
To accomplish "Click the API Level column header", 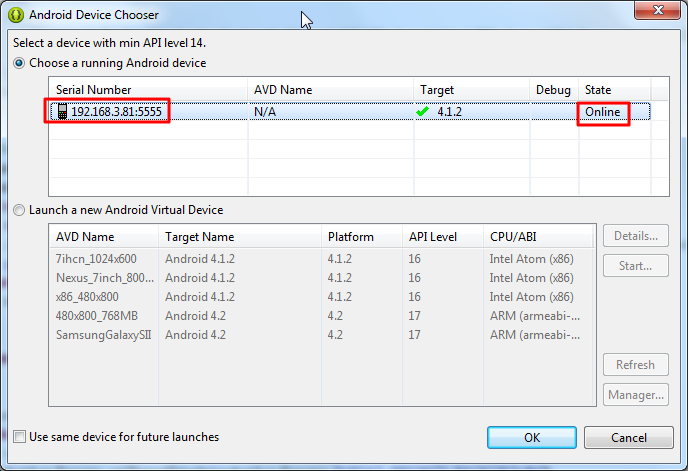I will pyautogui.click(x=443, y=237).
